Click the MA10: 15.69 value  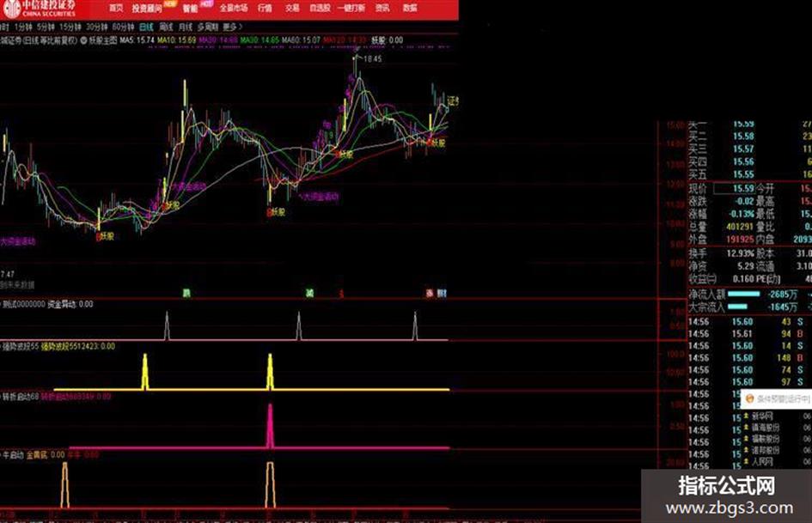(177, 40)
